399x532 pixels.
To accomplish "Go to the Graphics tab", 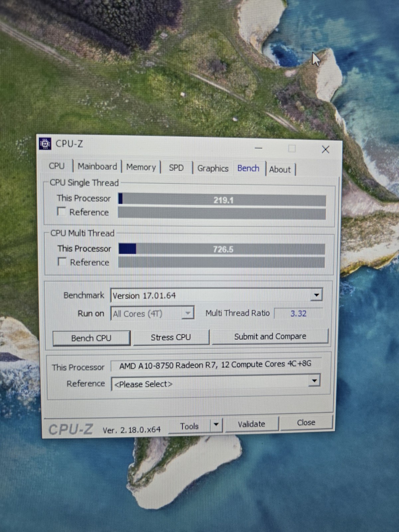I will point(213,169).
